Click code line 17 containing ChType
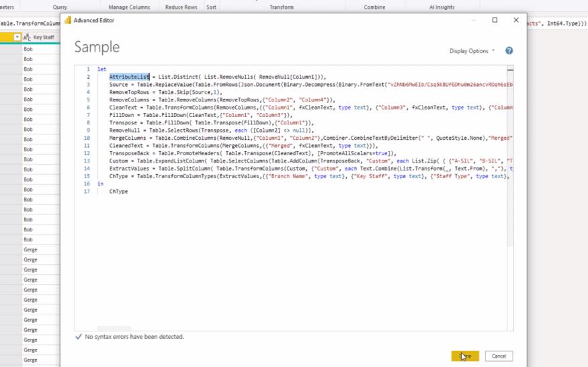The height and width of the screenshot is (367, 588). [118, 192]
